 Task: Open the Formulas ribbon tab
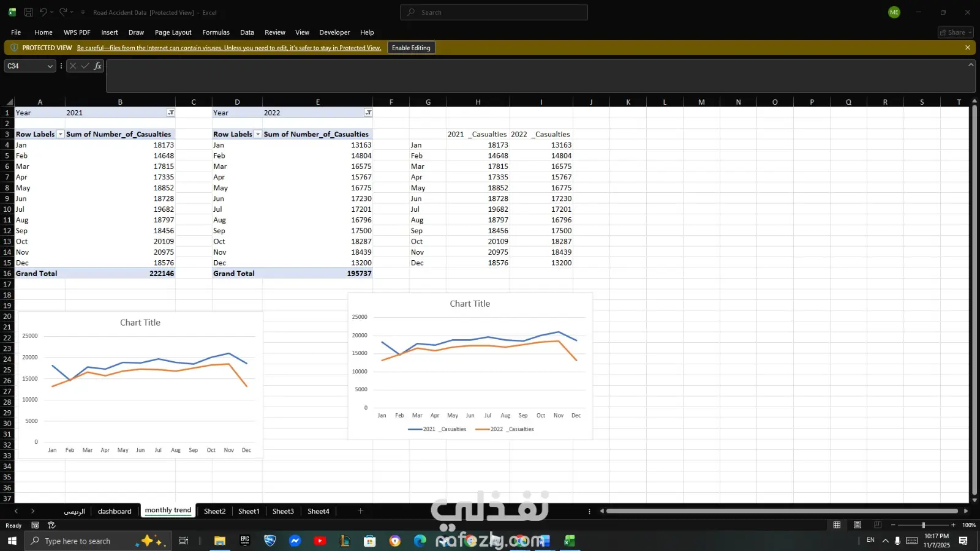coord(216,32)
